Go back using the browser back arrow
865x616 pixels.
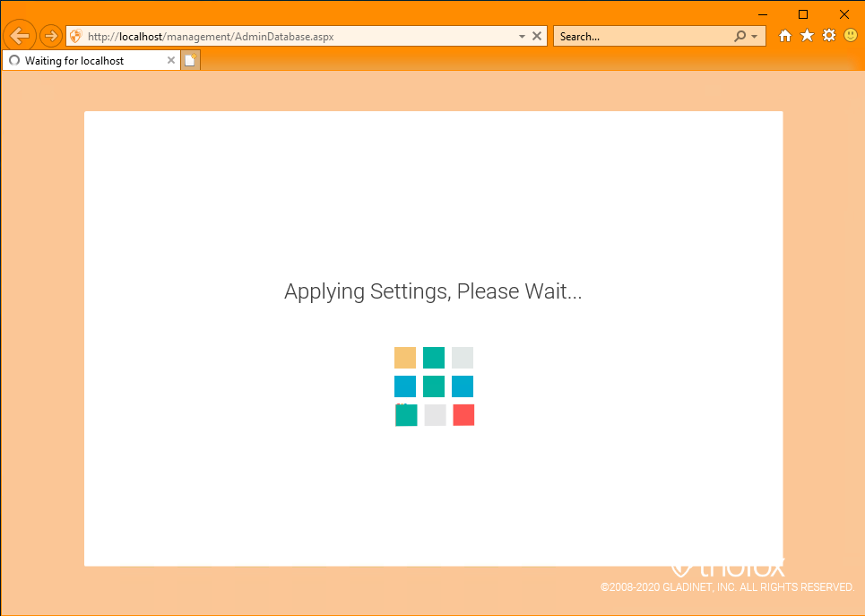[20, 37]
